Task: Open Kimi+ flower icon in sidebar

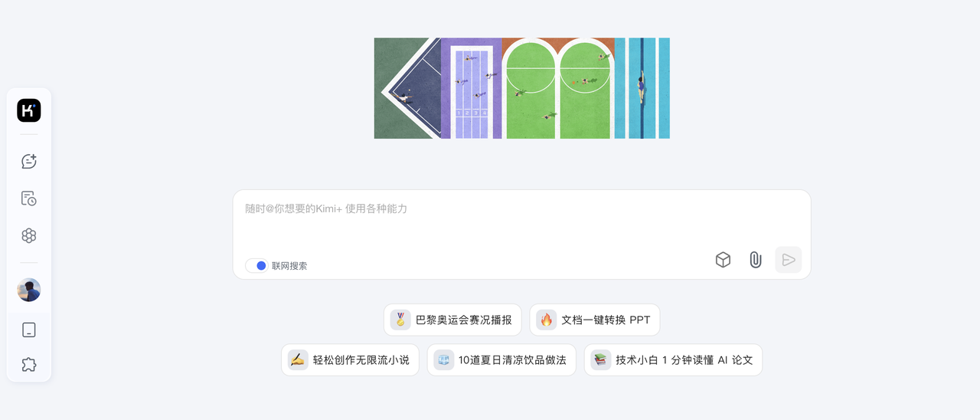Action: (29, 235)
